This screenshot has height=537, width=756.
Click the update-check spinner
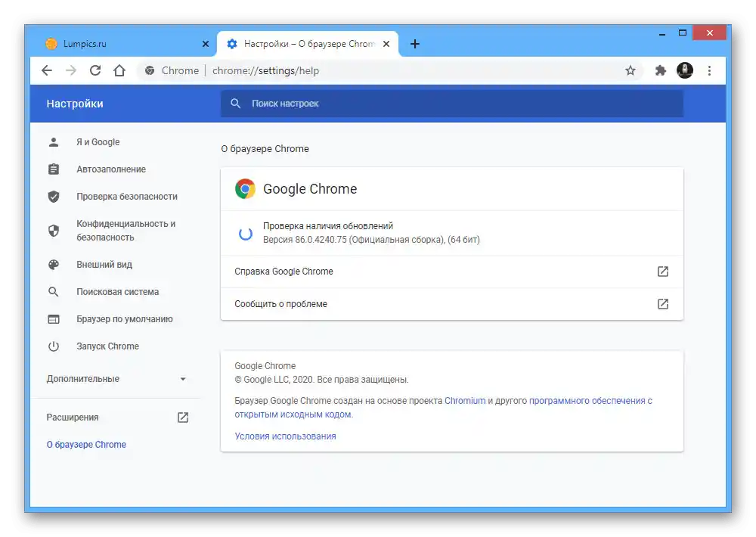tap(246, 234)
